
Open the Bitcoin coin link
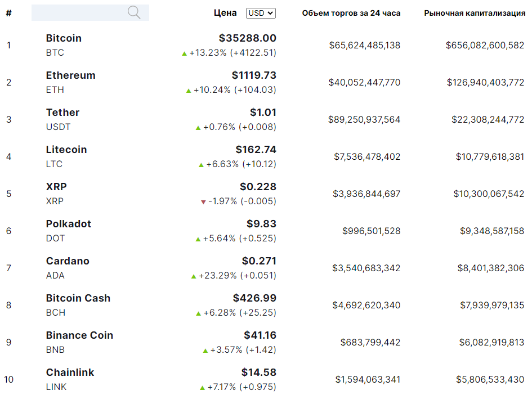64,38
